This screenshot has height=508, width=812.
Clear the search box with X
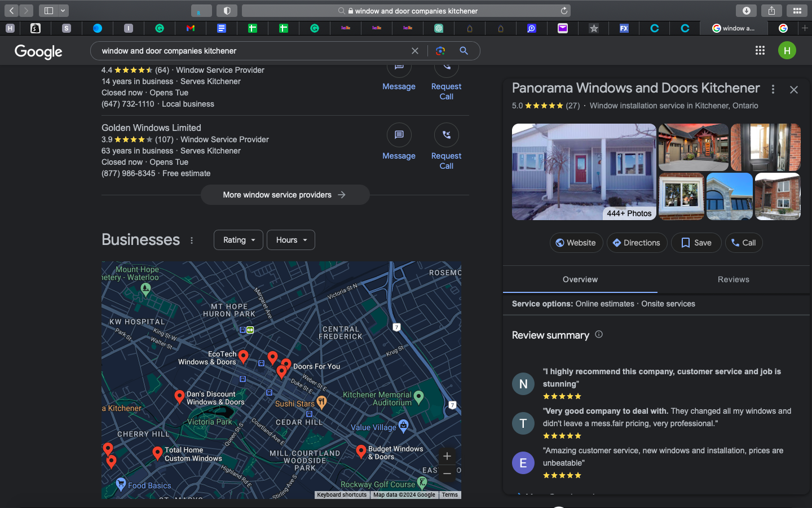(415, 51)
